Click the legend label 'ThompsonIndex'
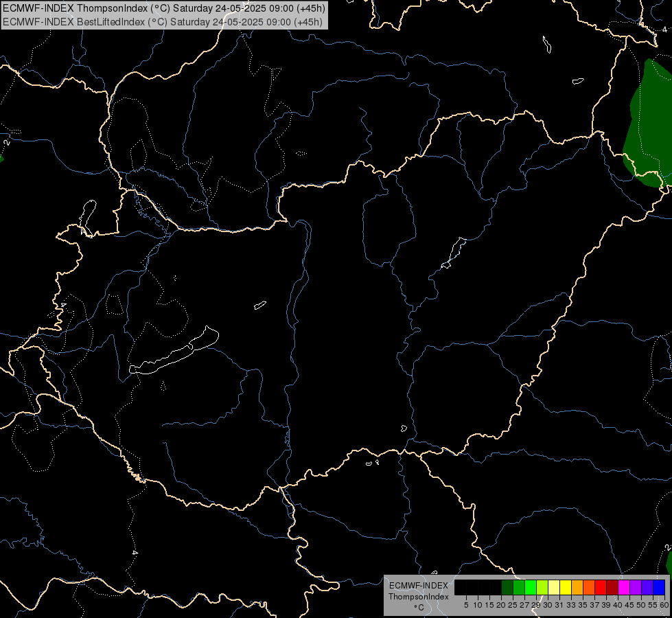This screenshot has width=672, height=618. [419, 597]
